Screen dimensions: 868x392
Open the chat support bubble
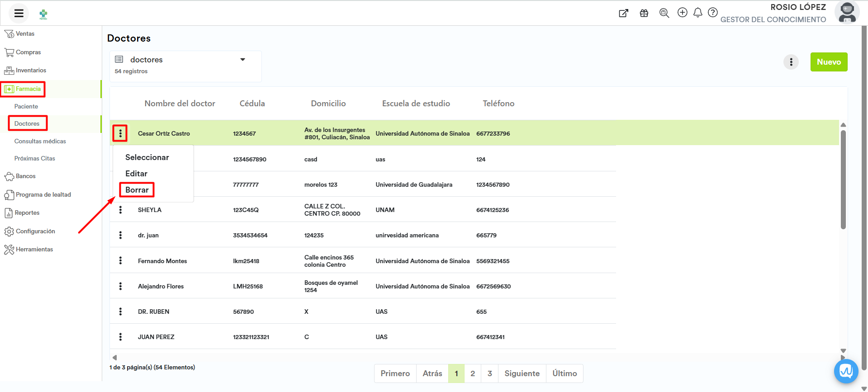pyautogui.click(x=846, y=371)
